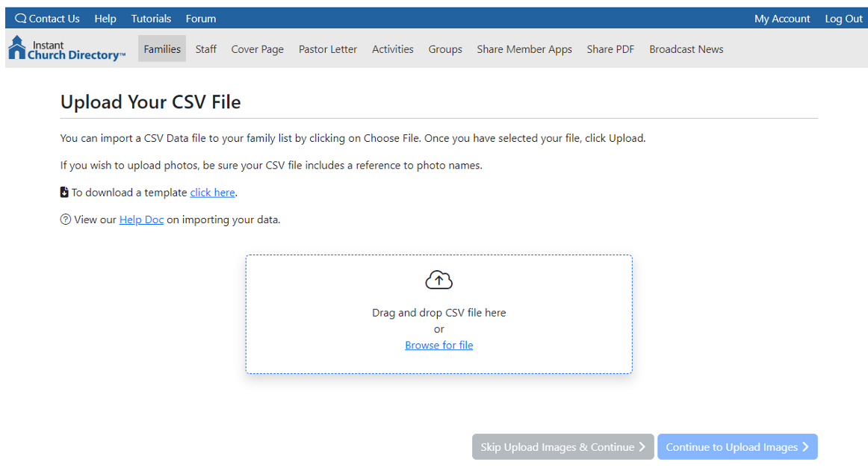Open Share Member Apps
Viewport: 868px width, 474px height.
point(524,49)
